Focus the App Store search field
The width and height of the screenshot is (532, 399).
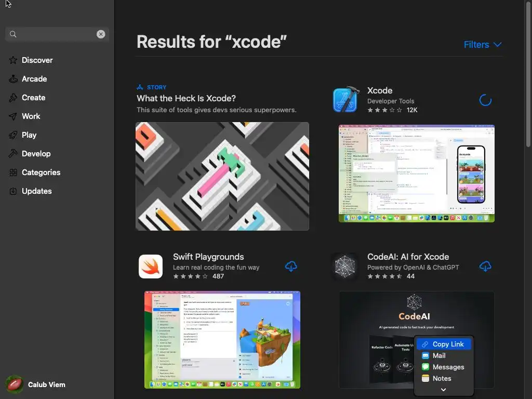tap(57, 34)
